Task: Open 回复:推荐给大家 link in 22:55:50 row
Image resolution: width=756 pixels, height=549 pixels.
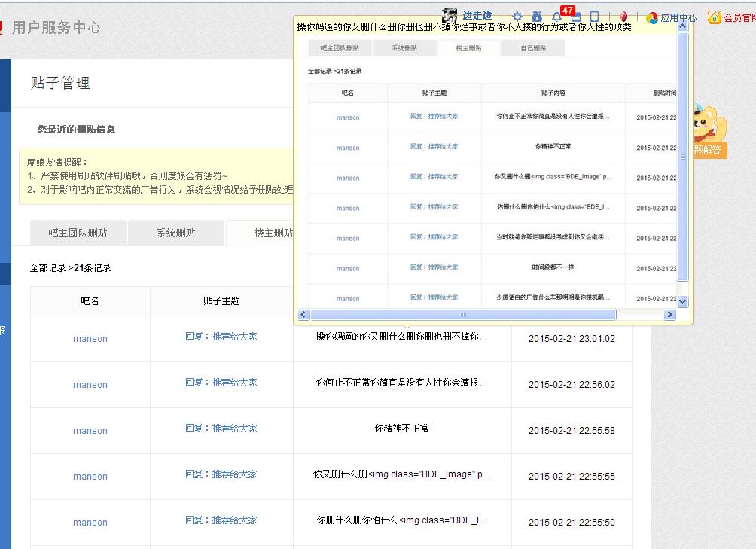Action: 221,520
